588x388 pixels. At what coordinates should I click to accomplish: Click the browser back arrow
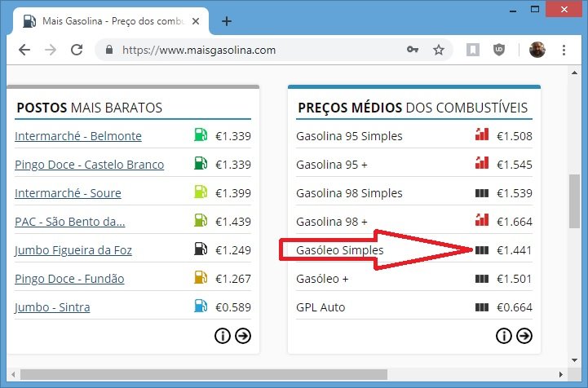tap(24, 50)
